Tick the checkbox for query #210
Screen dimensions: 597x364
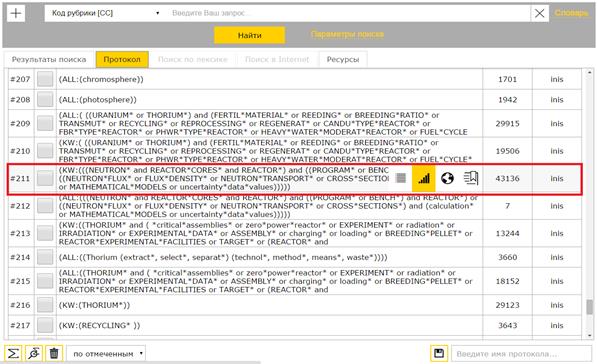(45, 151)
